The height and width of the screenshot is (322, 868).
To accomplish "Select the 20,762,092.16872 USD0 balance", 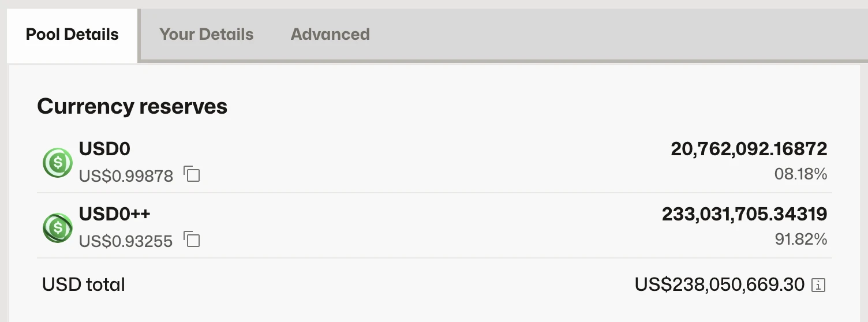I will 749,149.
